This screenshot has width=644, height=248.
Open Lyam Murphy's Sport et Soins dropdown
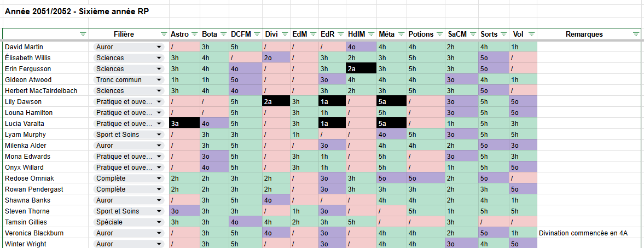159,135
